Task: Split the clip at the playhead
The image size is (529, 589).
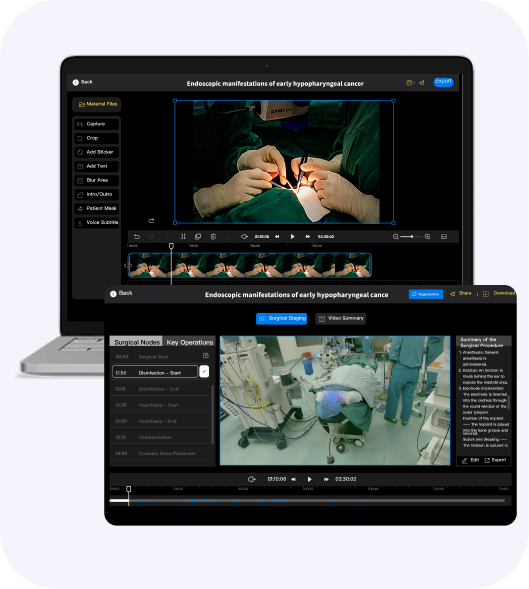Action: pyautogui.click(x=183, y=236)
